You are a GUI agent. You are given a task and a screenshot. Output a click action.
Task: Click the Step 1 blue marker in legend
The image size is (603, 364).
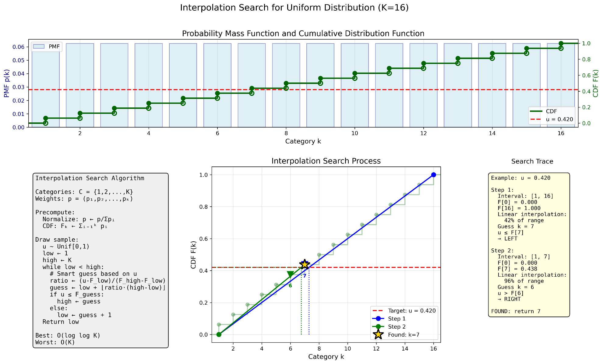(378, 319)
